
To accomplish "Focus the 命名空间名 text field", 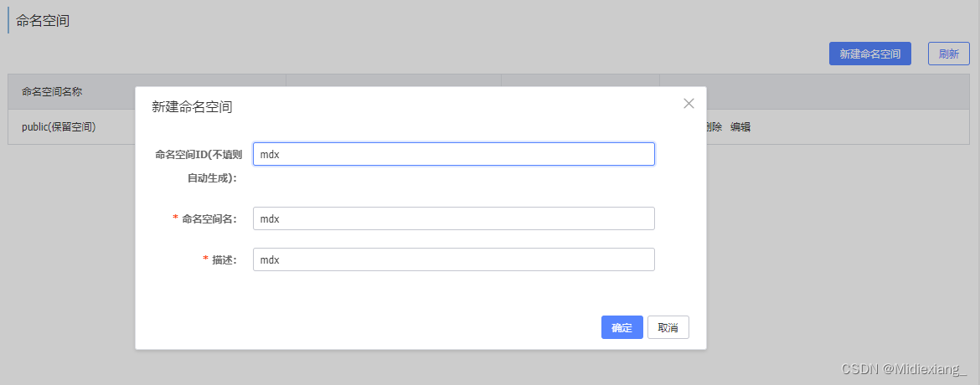I will 453,218.
